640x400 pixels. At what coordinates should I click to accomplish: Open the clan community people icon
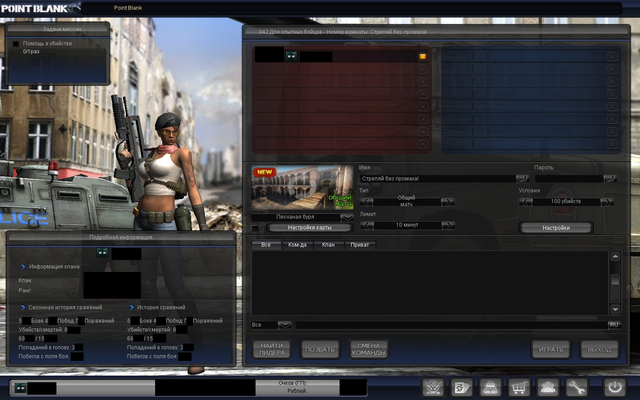point(548,386)
